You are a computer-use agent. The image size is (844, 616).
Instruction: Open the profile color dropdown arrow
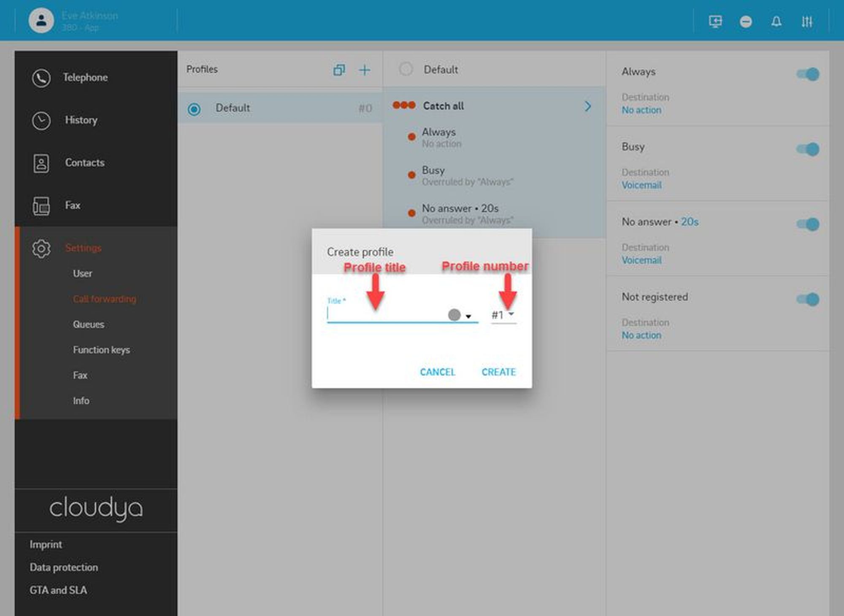(x=468, y=316)
